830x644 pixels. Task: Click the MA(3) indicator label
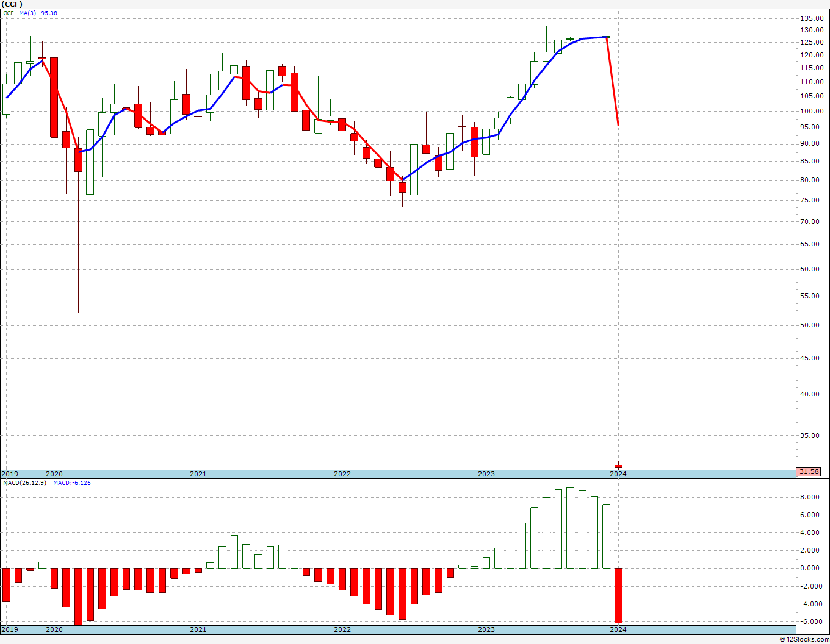coord(28,13)
